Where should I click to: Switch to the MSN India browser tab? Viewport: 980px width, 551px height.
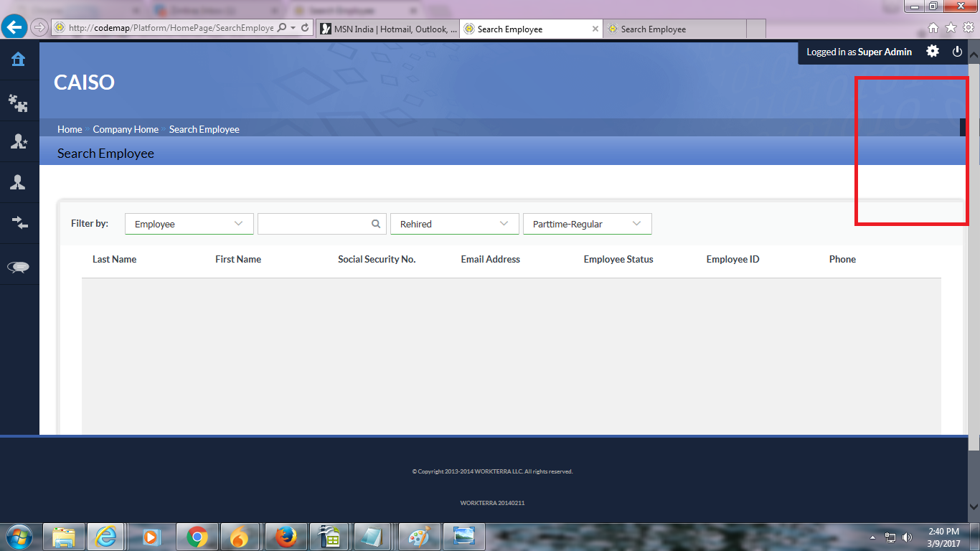pos(387,29)
